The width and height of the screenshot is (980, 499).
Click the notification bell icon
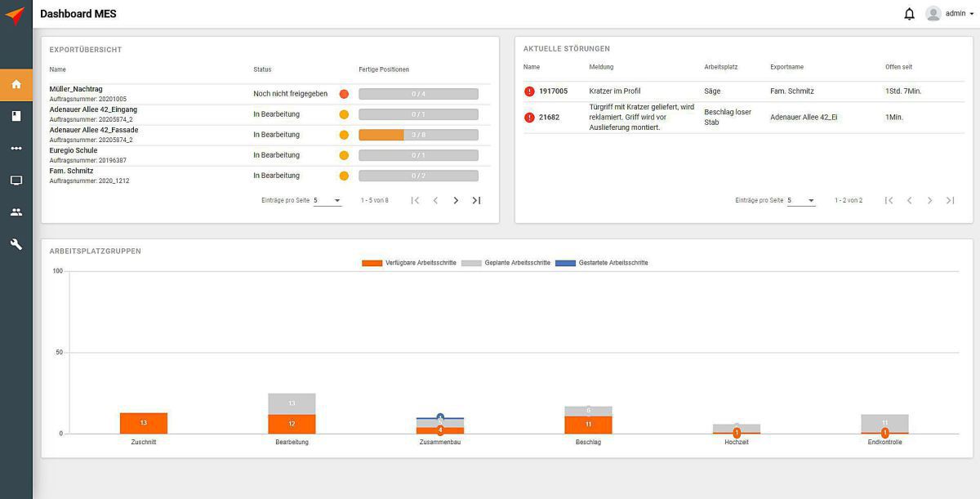click(909, 14)
